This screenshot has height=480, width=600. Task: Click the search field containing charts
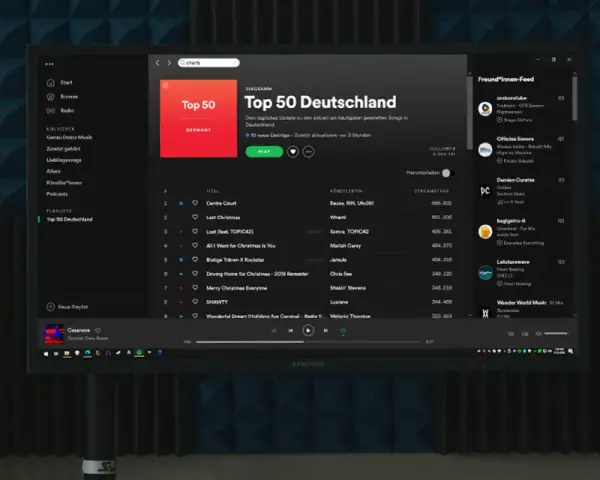point(209,63)
